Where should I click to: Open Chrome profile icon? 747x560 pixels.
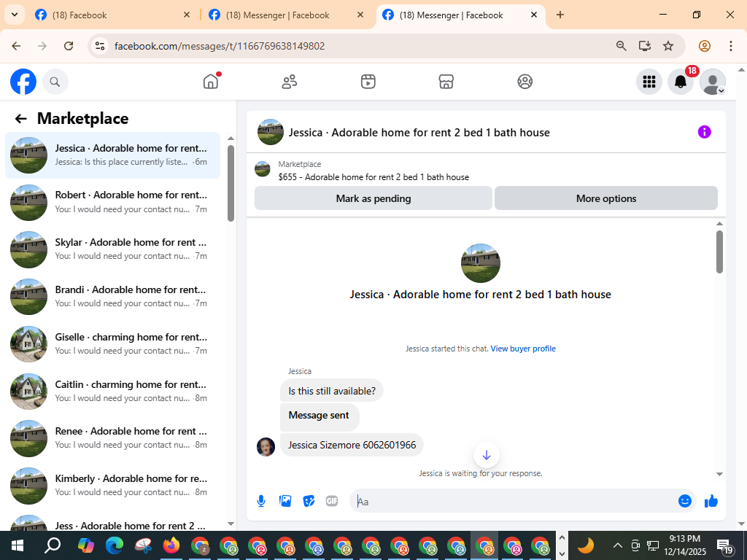pos(705,46)
